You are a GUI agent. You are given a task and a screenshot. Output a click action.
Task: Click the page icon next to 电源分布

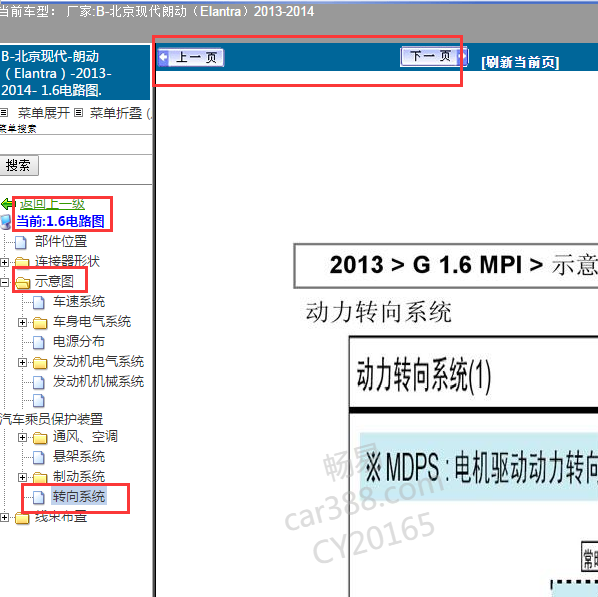(39, 342)
